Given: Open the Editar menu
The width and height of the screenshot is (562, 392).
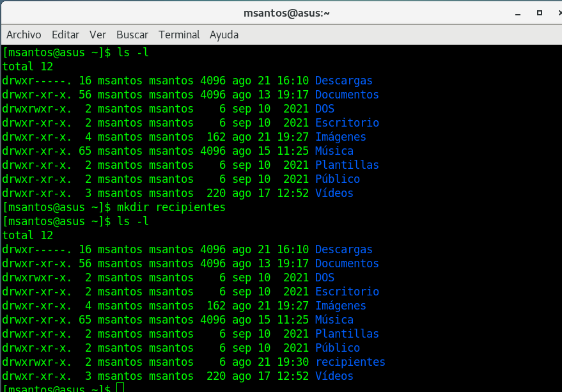Looking at the screenshot, I should pos(65,35).
